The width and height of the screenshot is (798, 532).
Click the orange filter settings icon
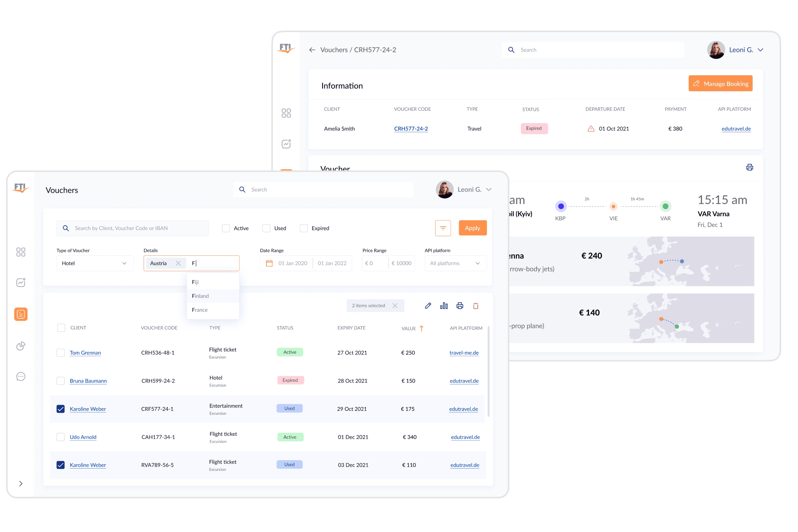[443, 228]
